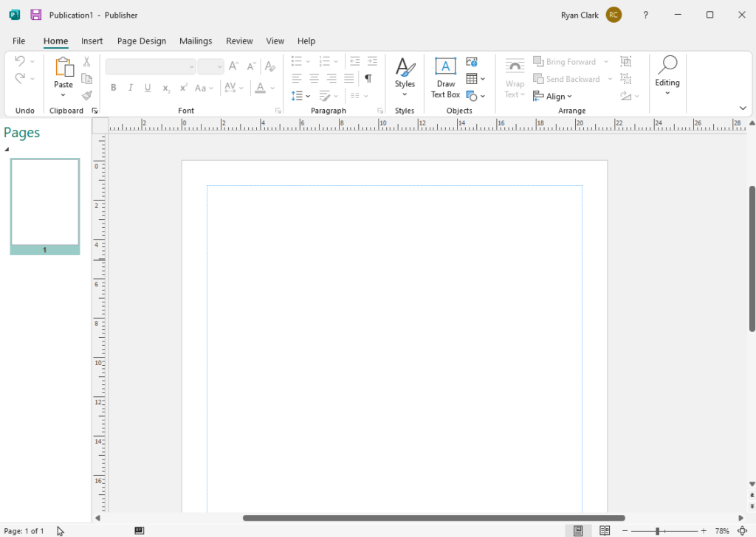Increase font size with the grow icon
The height and width of the screenshot is (537, 756).
coord(234,66)
